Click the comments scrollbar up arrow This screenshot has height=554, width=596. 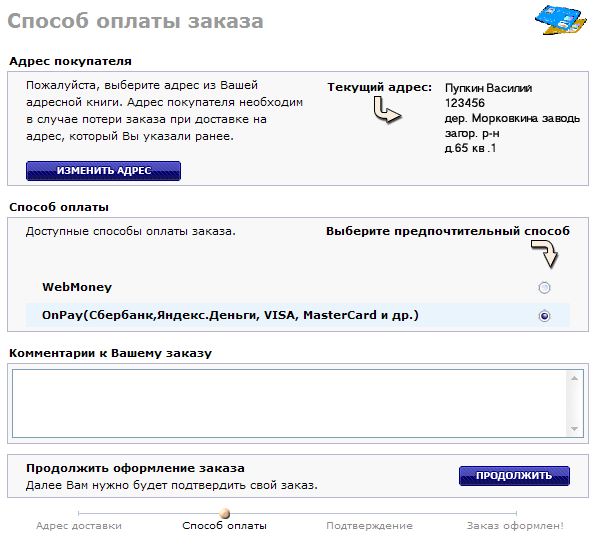coord(574,378)
